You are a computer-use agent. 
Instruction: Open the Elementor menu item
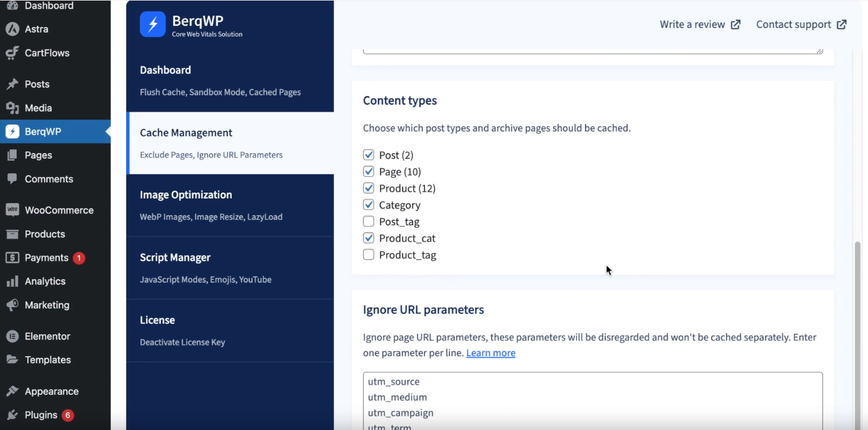[55, 336]
